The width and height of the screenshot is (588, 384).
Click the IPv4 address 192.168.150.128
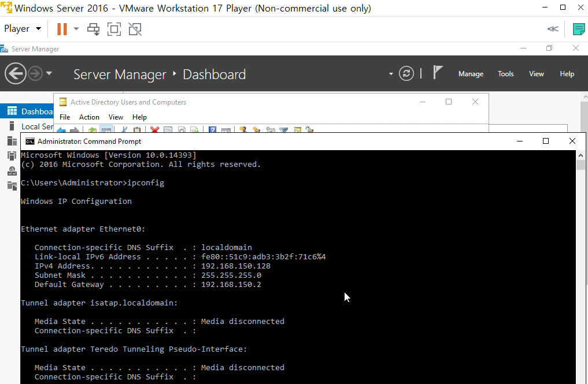[235, 266]
